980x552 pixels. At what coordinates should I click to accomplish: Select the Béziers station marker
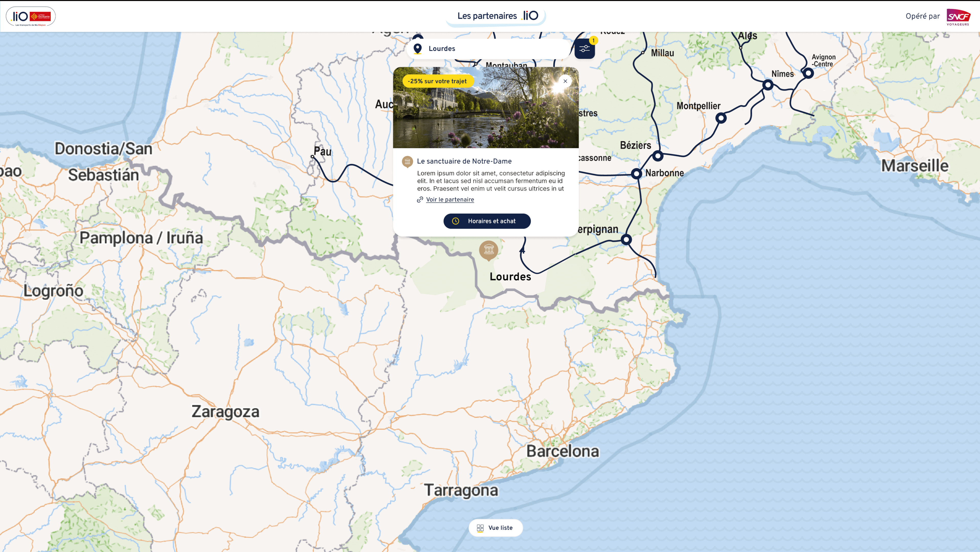pos(658,156)
